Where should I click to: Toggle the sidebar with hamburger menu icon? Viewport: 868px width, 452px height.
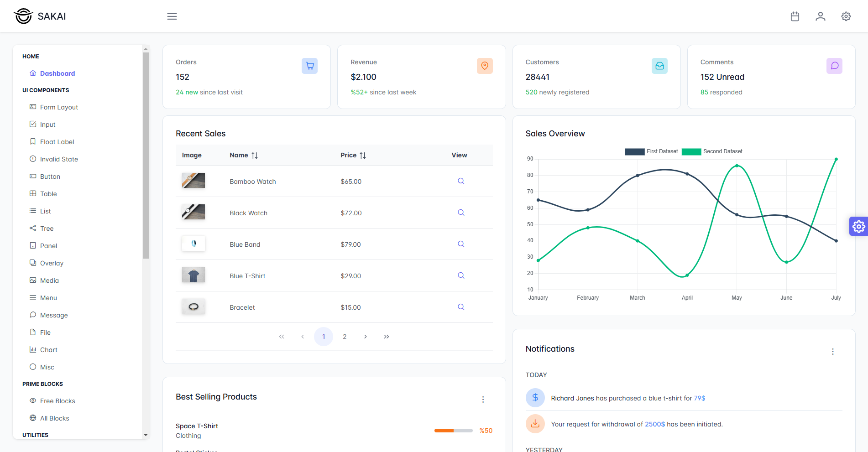pos(172,16)
